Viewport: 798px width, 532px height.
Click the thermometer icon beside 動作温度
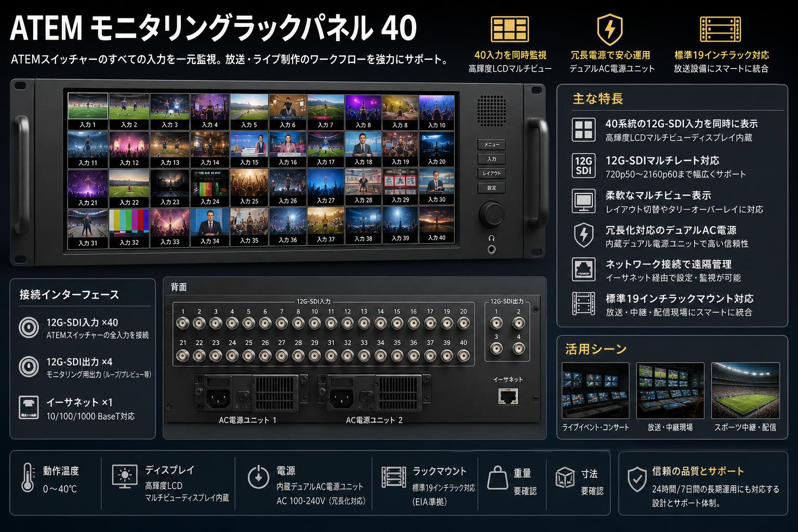point(28,477)
